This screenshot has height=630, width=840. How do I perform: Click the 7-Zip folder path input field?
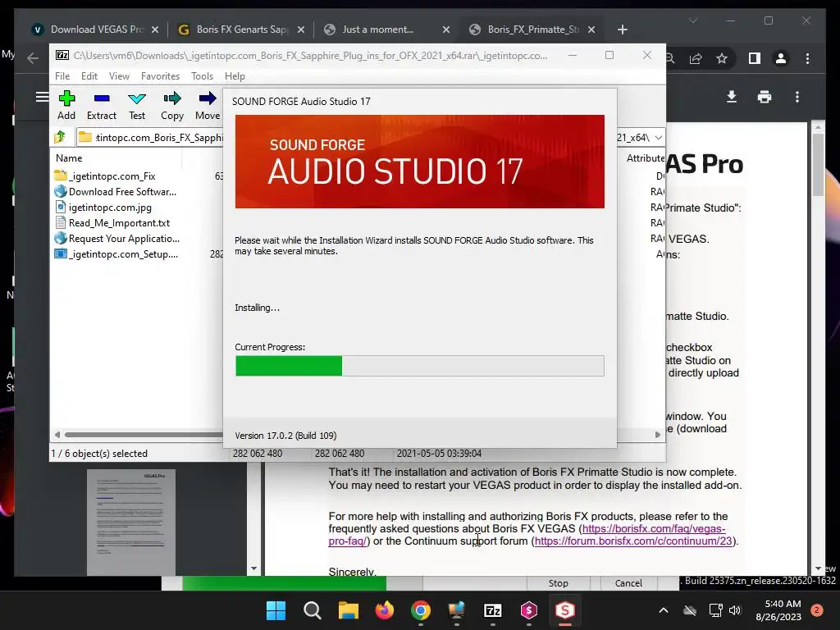pos(150,138)
